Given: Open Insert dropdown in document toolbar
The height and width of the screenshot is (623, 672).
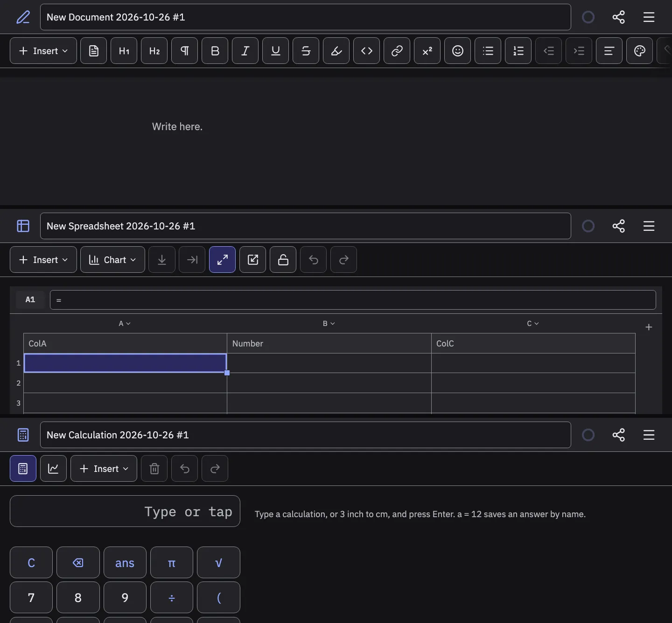Looking at the screenshot, I should 43,51.
